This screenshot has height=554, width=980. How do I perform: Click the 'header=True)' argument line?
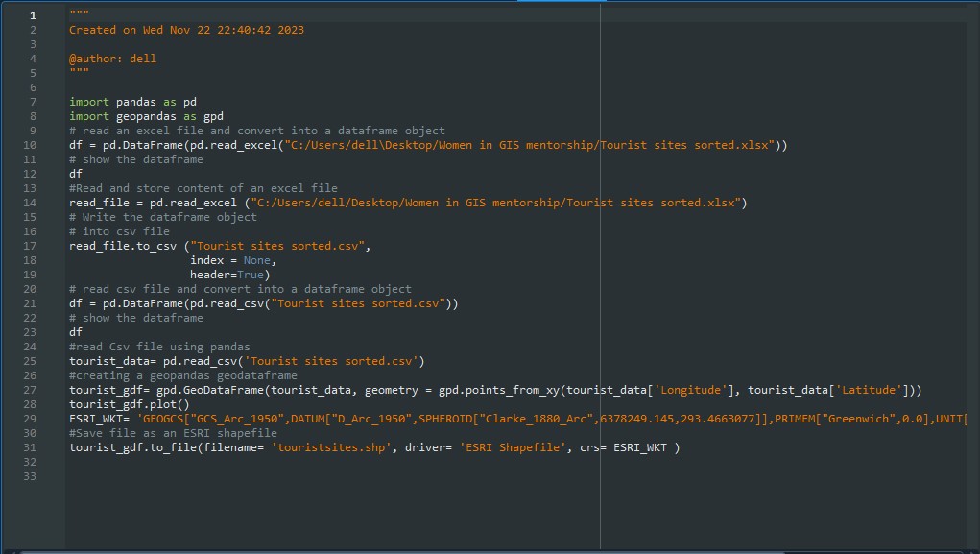pos(230,275)
